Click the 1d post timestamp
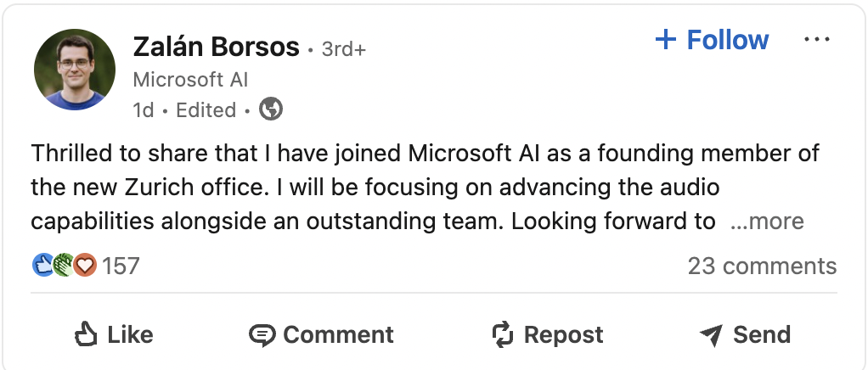868x370 pixels. [x=143, y=110]
